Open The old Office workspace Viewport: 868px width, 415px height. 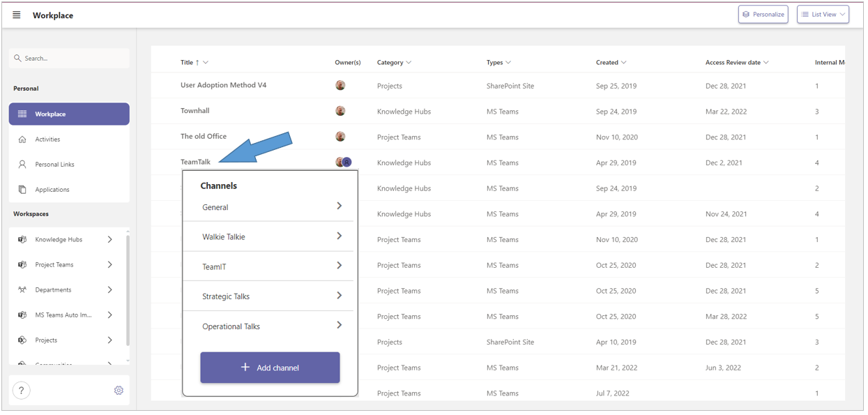pyautogui.click(x=204, y=137)
